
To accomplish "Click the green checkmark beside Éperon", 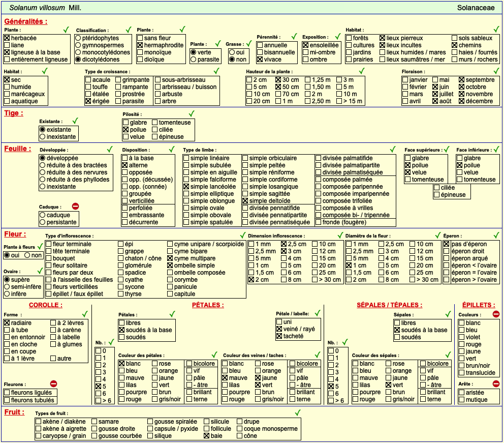I will [496, 235].
